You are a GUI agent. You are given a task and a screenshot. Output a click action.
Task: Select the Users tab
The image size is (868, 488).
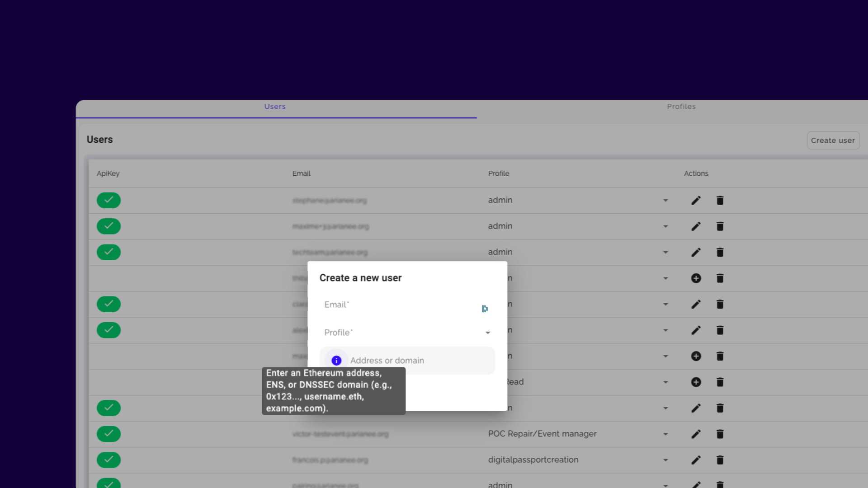tap(275, 107)
